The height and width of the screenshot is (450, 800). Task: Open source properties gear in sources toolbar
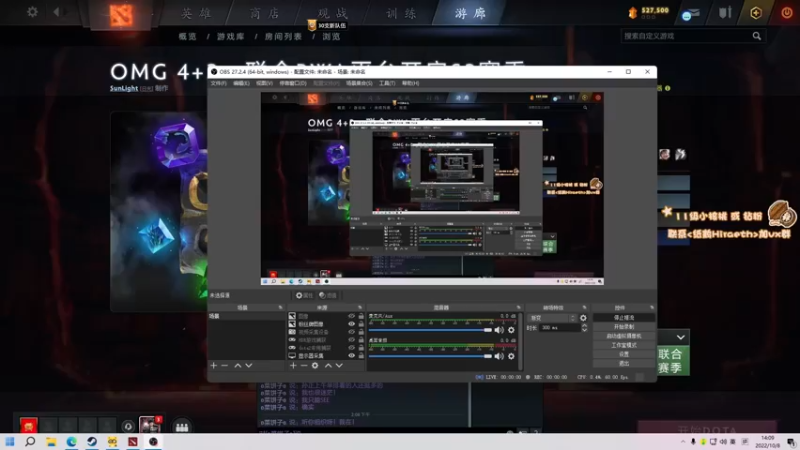pyautogui.click(x=315, y=365)
